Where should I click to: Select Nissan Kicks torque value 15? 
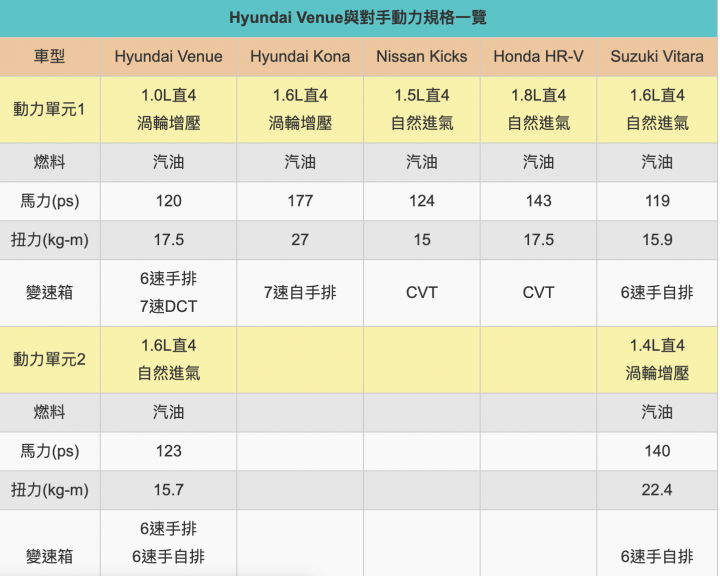pos(422,239)
